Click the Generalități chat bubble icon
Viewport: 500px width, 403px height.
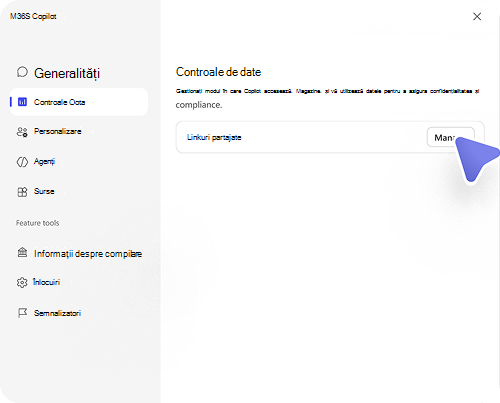pyautogui.click(x=22, y=72)
